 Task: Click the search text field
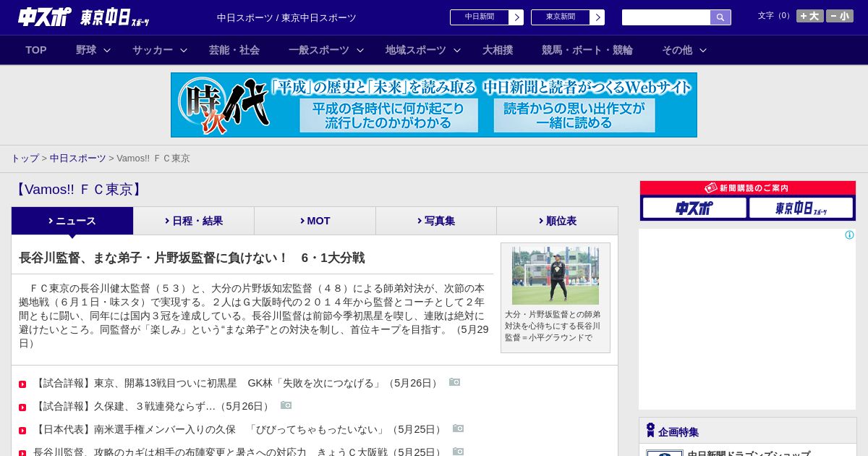666,17
